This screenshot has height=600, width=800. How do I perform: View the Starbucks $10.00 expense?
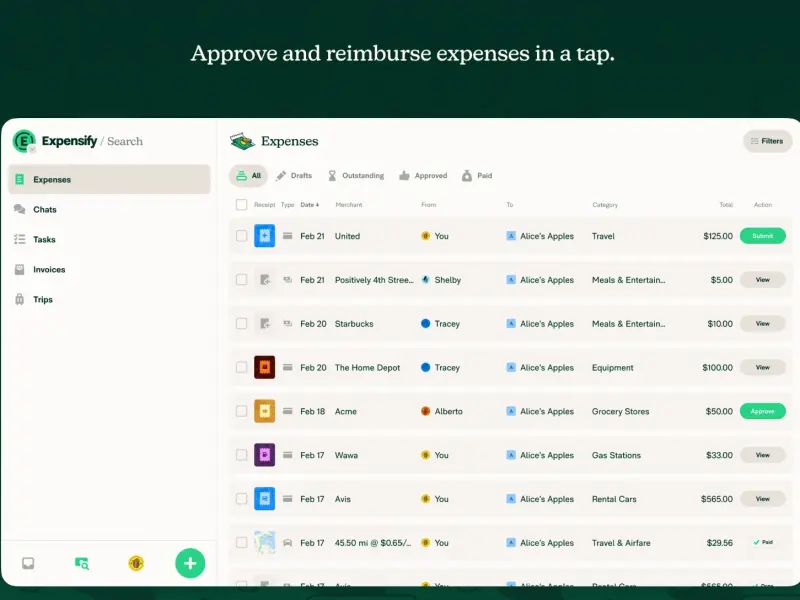[762, 323]
